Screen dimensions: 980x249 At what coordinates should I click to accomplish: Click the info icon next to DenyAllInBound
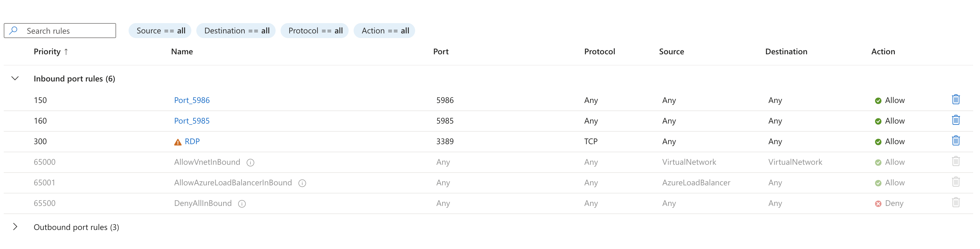pos(242,203)
